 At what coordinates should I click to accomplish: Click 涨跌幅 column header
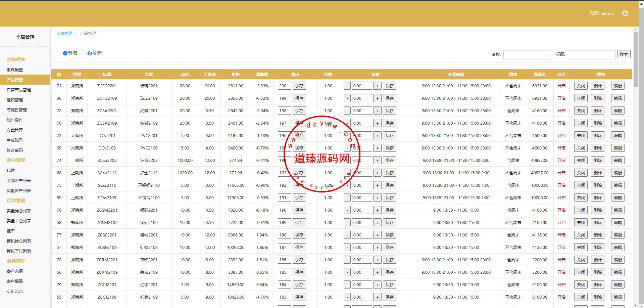pyautogui.click(x=262, y=75)
